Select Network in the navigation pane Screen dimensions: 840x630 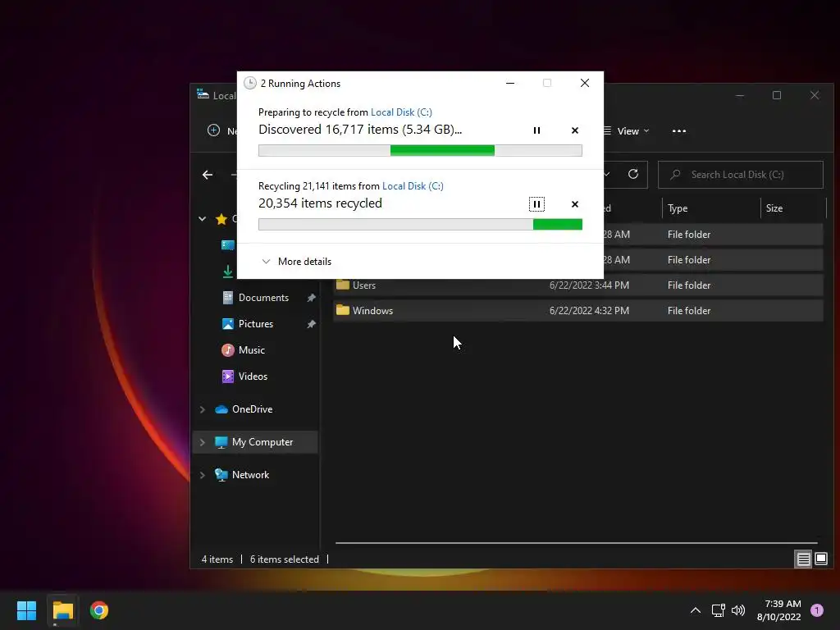(250, 475)
